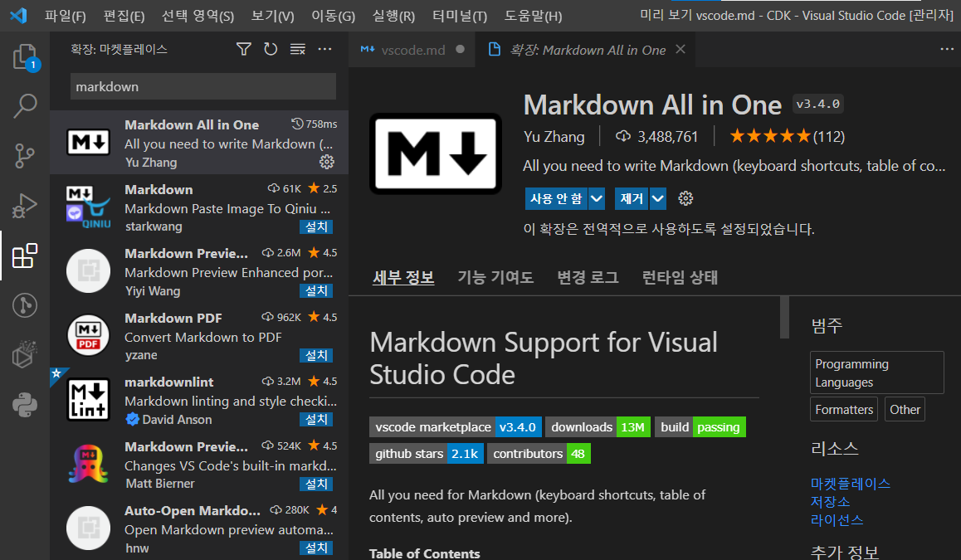
Task: Open the 선택 영역(S) menu
Action: 198,16
